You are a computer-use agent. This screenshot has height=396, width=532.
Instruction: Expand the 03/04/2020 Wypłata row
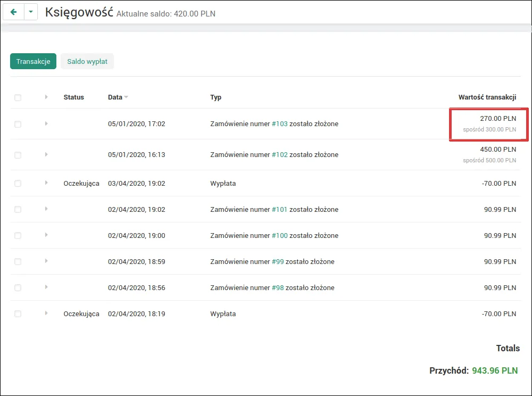click(x=46, y=183)
